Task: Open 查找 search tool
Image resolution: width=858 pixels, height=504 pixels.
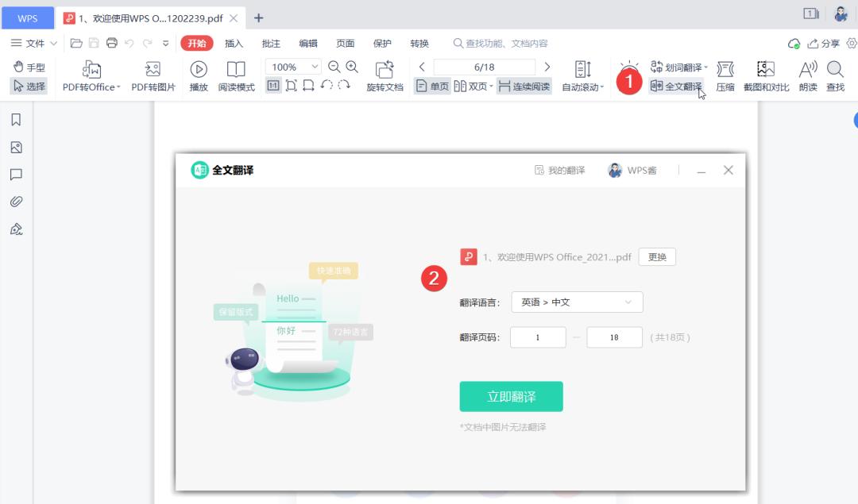Action: pyautogui.click(x=836, y=75)
